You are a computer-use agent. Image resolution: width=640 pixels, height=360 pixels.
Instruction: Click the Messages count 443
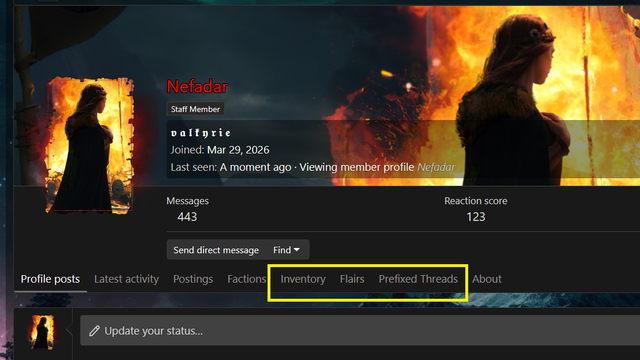click(x=187, y=217)
